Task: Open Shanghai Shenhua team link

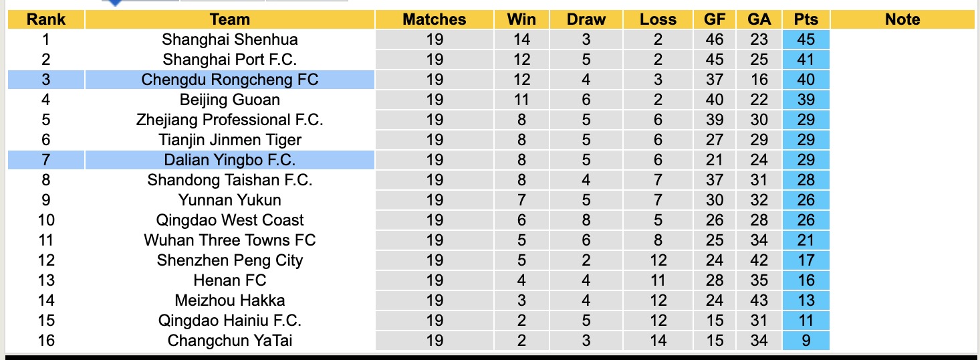Action: [230, 39]
